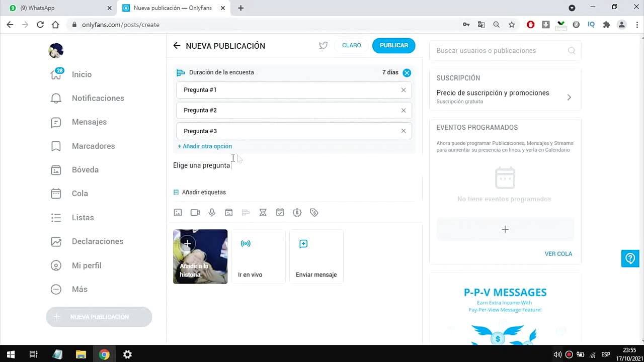
Task: Open Chrome from the Windows taskbar
Action: 104,354
